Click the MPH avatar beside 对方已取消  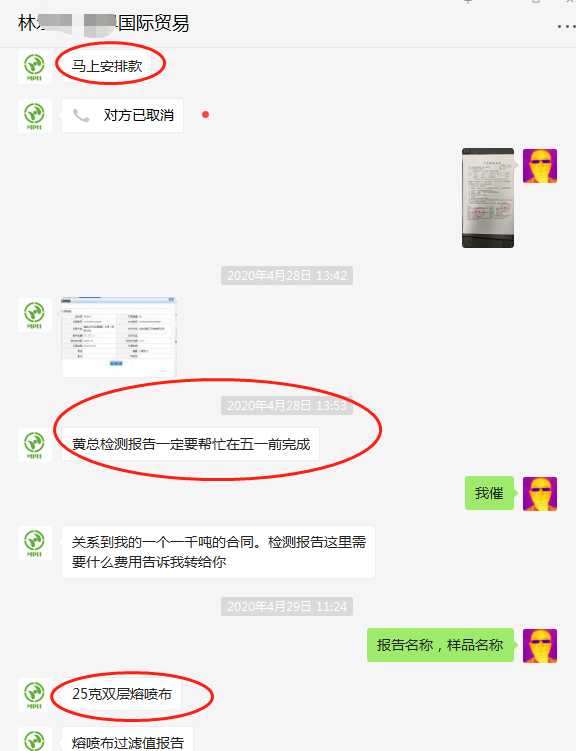click(x=34, y=115)
